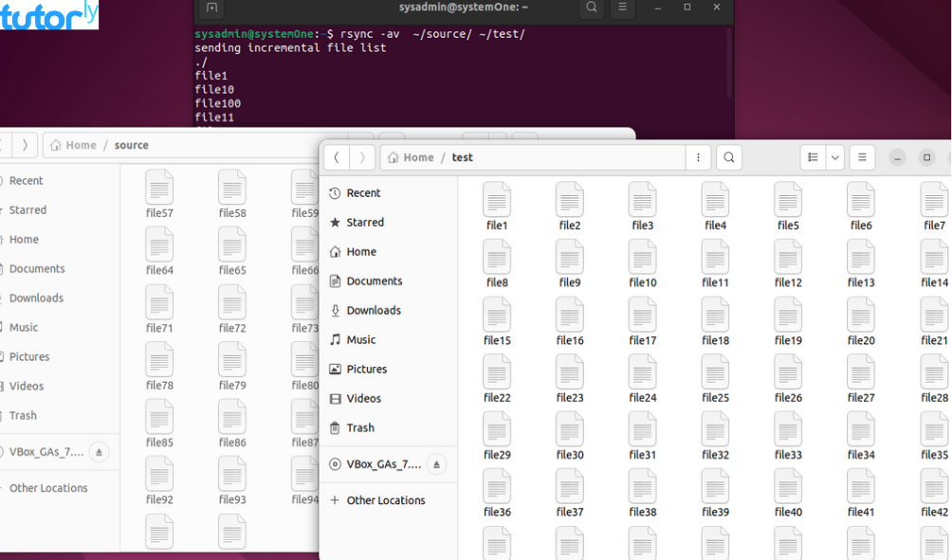Click the rsync command line in terminal
The image size is (952, 560).
[x=359, y=34]
